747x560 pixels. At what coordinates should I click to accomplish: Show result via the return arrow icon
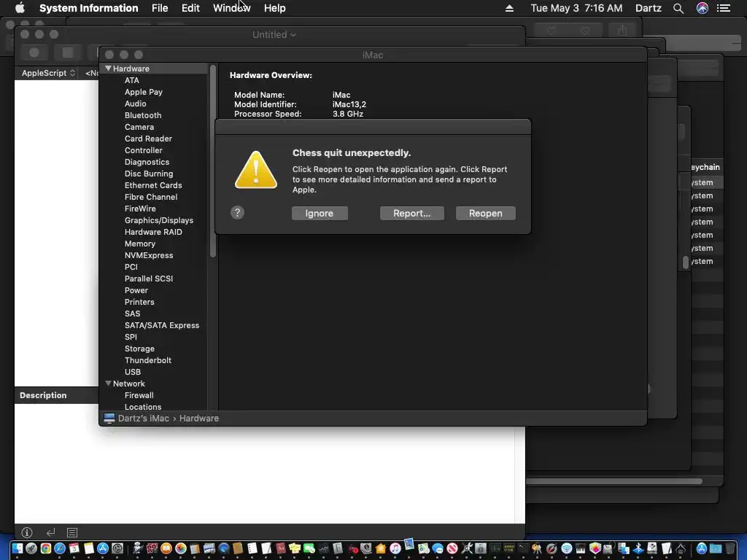(50, 532)
